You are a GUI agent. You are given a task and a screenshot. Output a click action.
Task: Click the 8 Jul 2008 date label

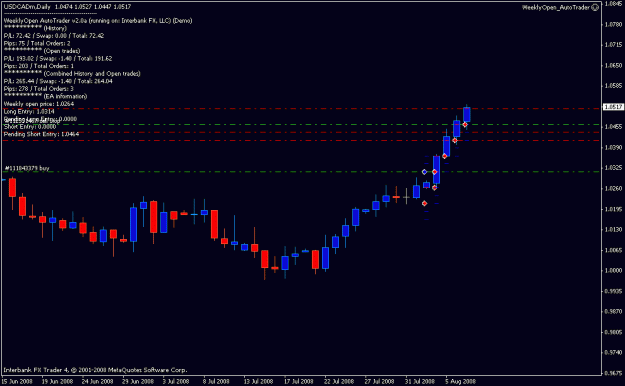pyautogui.click(x=216, y=382)
